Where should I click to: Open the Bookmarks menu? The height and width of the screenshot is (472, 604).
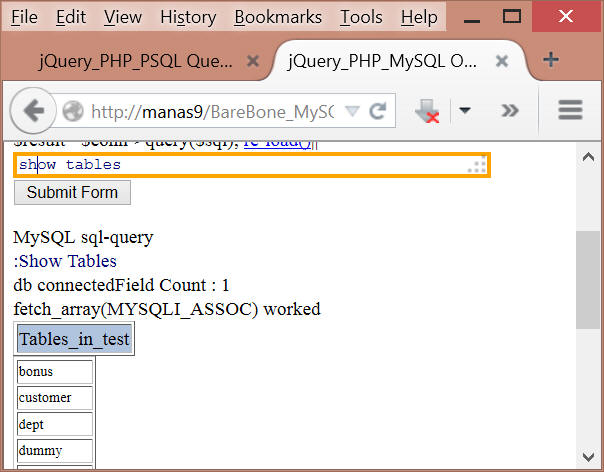click(x=278, y=17)
